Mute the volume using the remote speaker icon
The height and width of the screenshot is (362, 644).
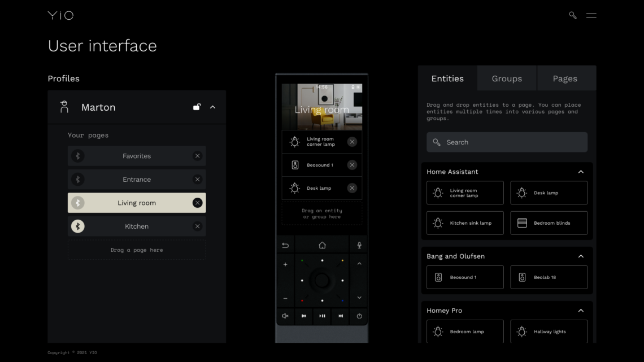[285, 316]
